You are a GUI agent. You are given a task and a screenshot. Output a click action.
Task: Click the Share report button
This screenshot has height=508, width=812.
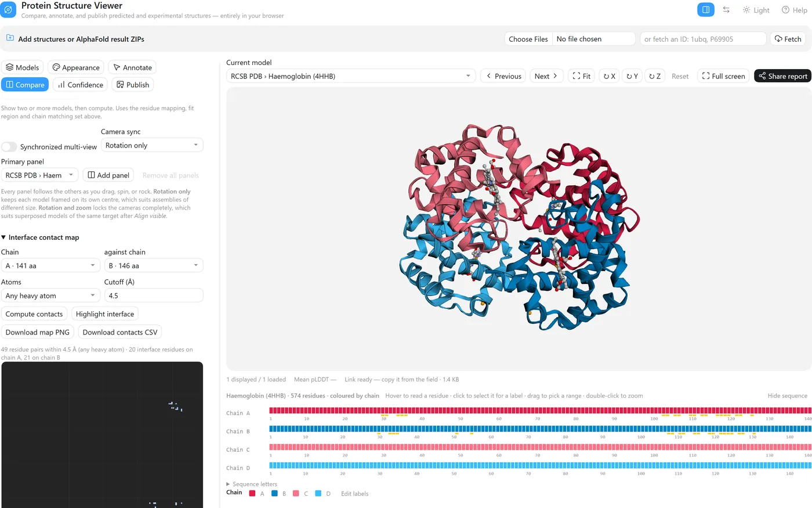coord(783,76)
